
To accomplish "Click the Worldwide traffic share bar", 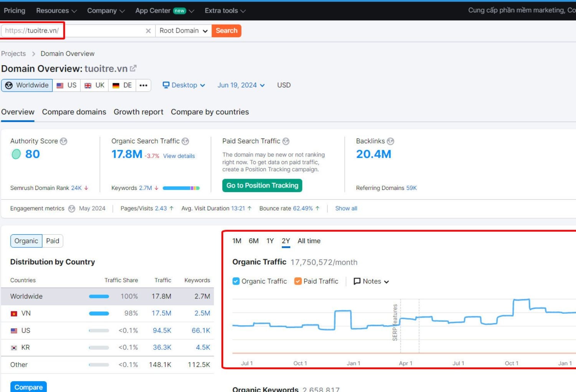I will click(99, 296).
